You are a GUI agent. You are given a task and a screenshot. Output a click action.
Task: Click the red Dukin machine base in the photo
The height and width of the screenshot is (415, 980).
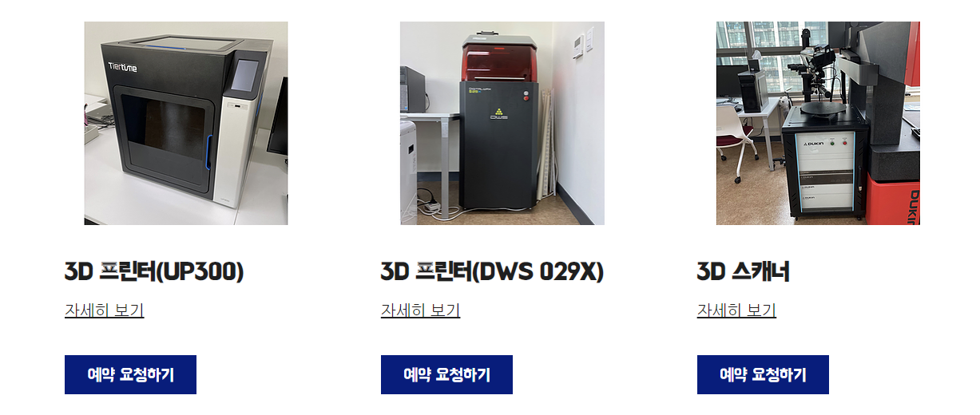[893, 201]
